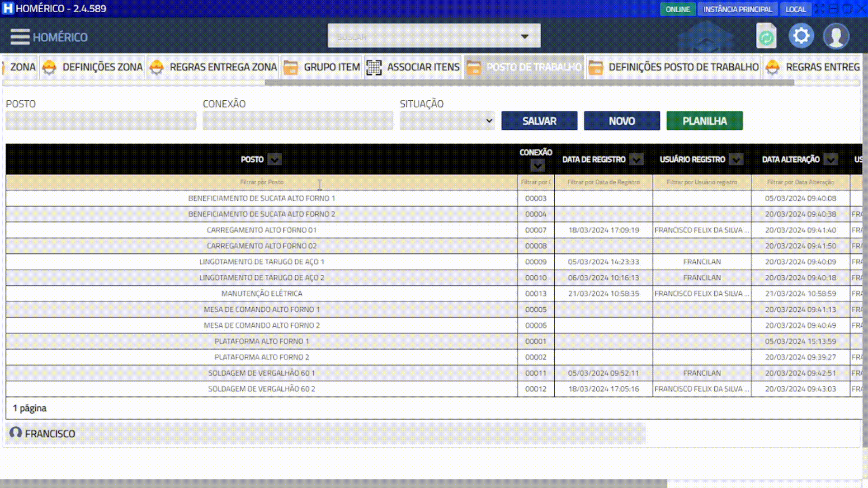Image resolution: width=868 pixels, height=488 pixels.
Task: Click folder icon of Grupo Item tab
Action: [290, 67]
